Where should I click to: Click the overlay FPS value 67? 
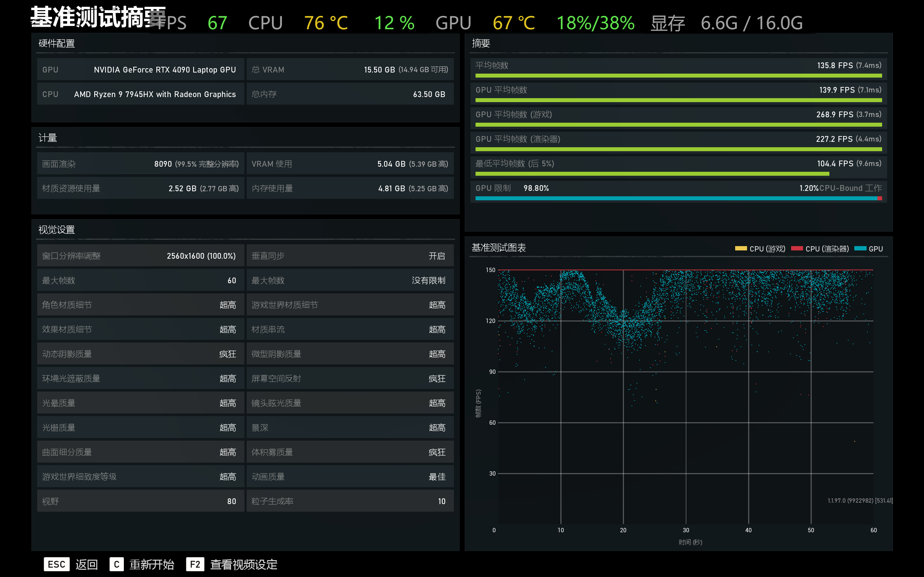point(217,23)
